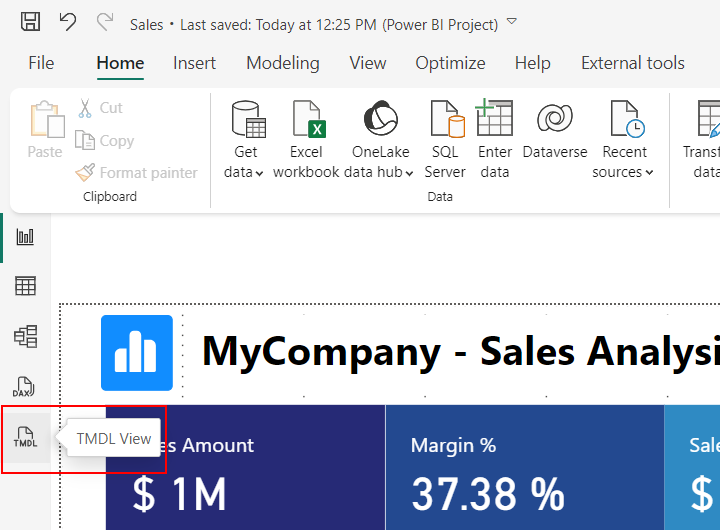Switch to Table view in sidebar

(x=26, y=287)
